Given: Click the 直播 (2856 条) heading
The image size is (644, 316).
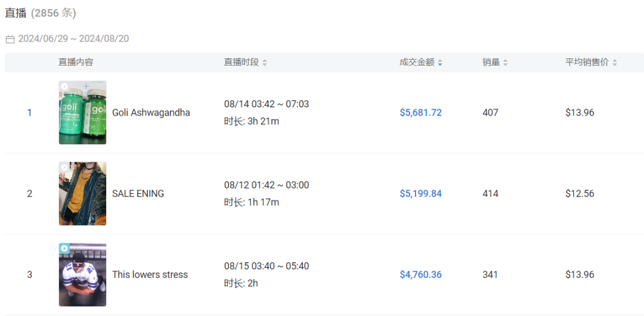Looking at the screenshot, I should coord(41,13).
